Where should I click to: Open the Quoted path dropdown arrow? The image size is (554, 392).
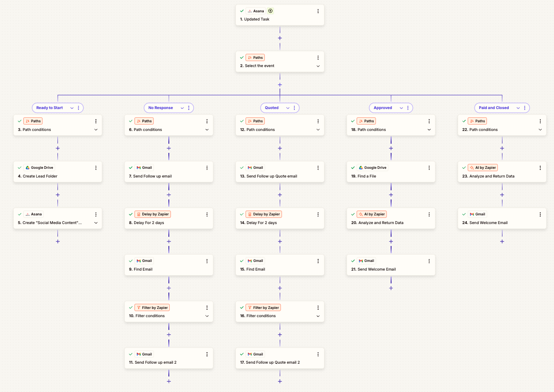click(287, 108)
